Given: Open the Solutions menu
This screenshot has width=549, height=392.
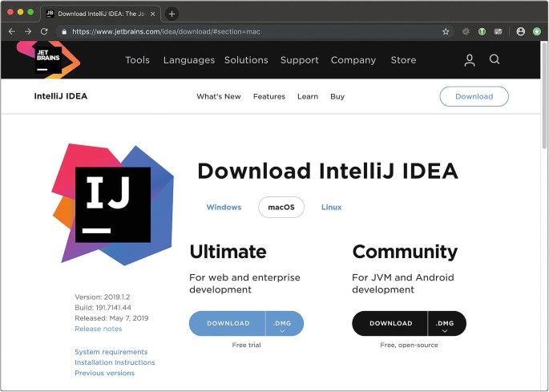Looking at the screenshot, I should coord(246,60).
